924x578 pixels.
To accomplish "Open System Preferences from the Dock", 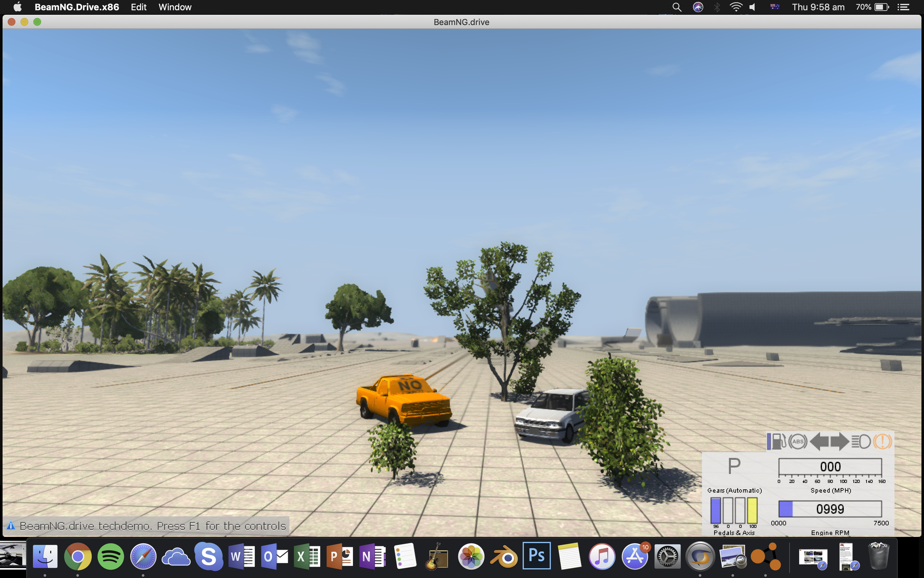I will click(x=667, y=556).
